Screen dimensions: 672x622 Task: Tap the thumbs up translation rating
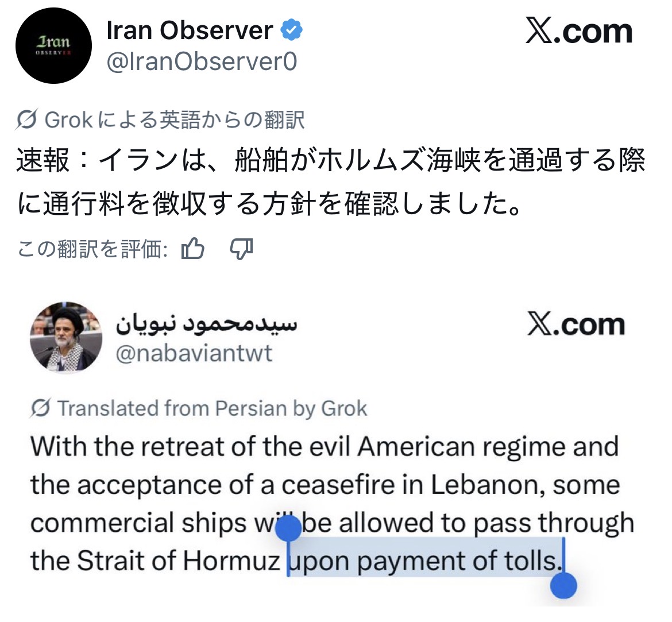[192, 249]
